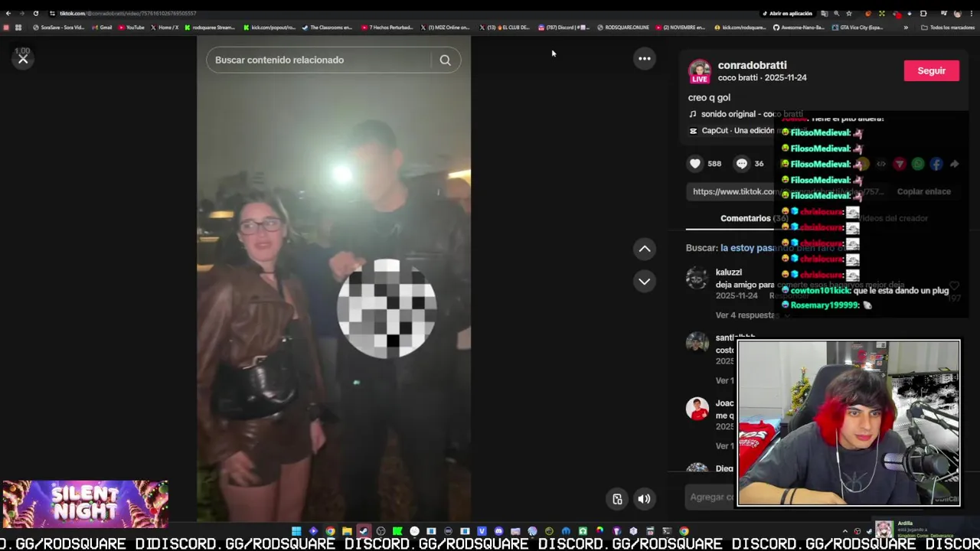Open the Awesome-Nano-Ba GitHub bookmark
Viewport: 980px width, 551px height.
[799, 28]
